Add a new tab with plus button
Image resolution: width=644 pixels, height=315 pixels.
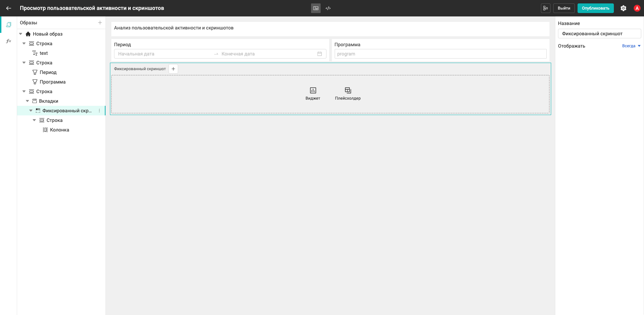pos(173,69)
